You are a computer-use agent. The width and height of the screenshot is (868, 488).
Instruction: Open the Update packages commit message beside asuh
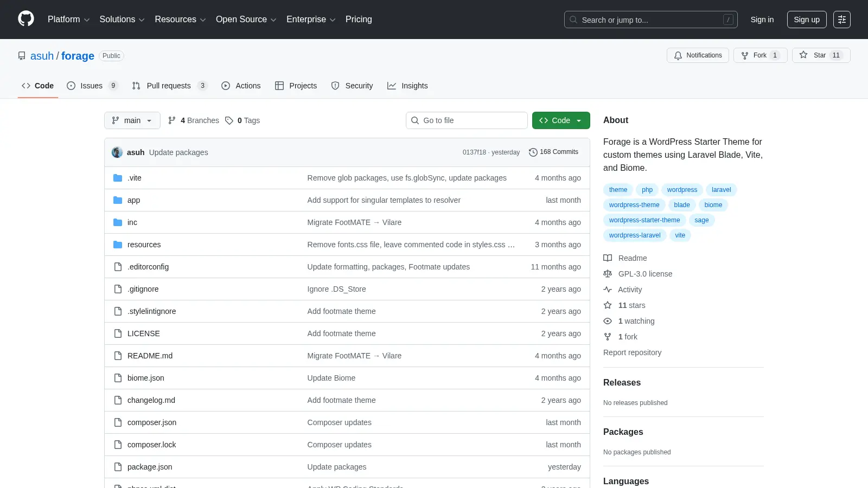tap(178, 152)
